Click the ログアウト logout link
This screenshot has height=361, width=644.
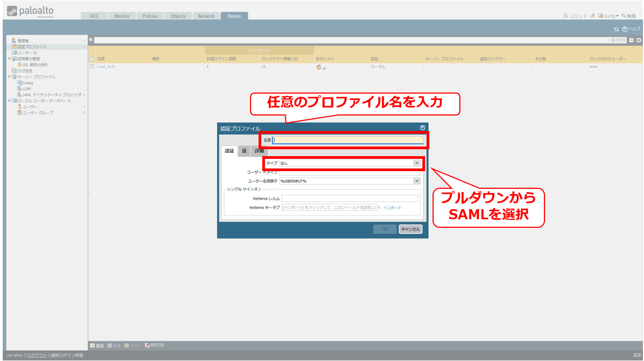click(x=37, y=355)
